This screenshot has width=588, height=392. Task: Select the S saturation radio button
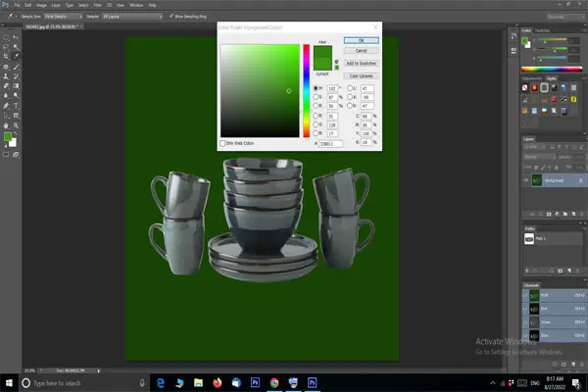[x=316, y=97]
